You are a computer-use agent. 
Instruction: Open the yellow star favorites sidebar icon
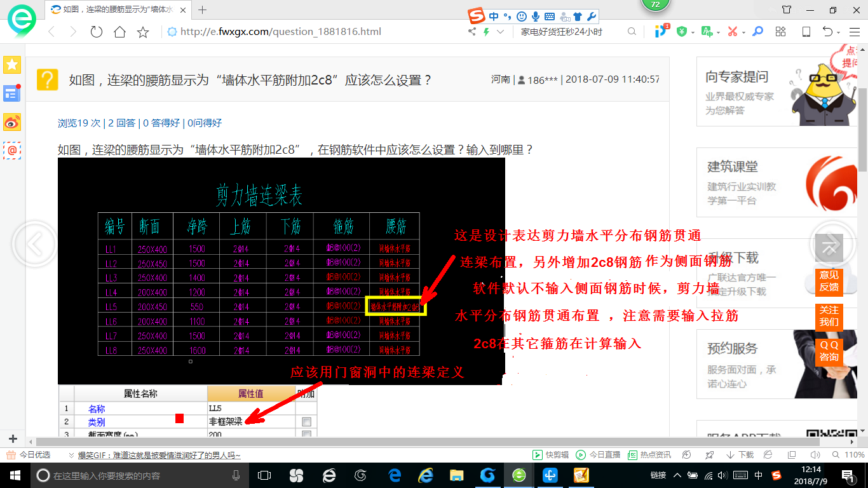(x=12, y=65)
